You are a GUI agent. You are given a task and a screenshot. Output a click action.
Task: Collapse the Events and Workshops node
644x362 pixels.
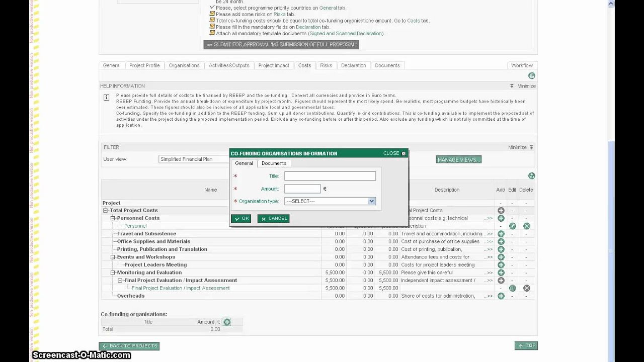(x=113, y=257)
